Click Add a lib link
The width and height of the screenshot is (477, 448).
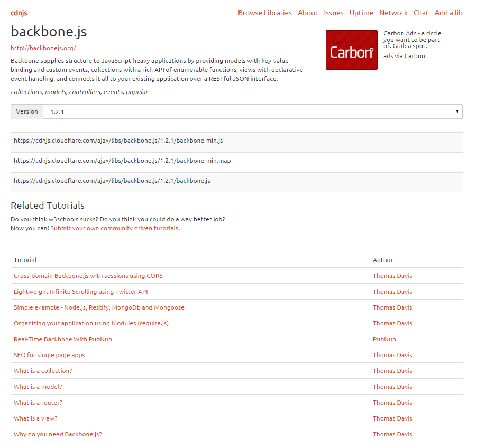[448, 13]
